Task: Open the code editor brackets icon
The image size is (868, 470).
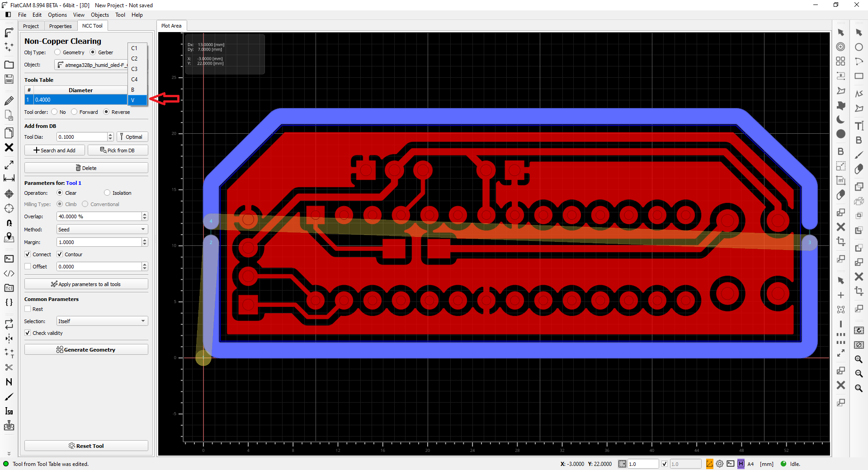Action: click(9, 273)
